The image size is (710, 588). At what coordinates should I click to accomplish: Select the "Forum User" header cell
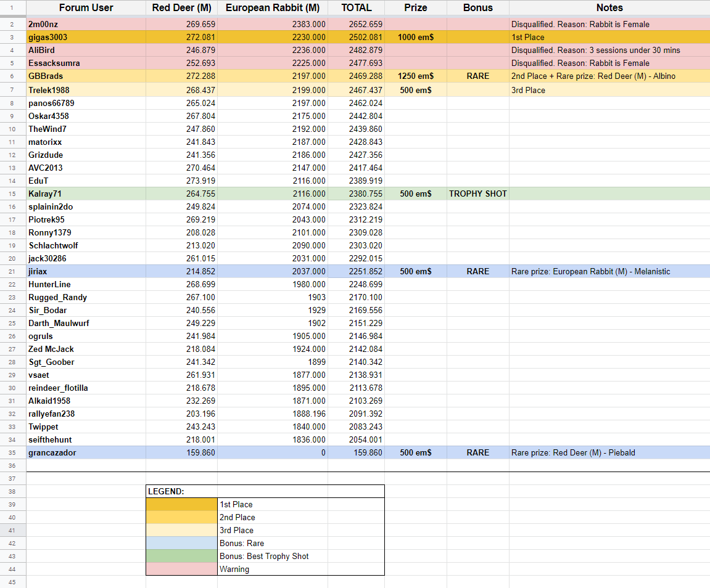pos(86,8)
